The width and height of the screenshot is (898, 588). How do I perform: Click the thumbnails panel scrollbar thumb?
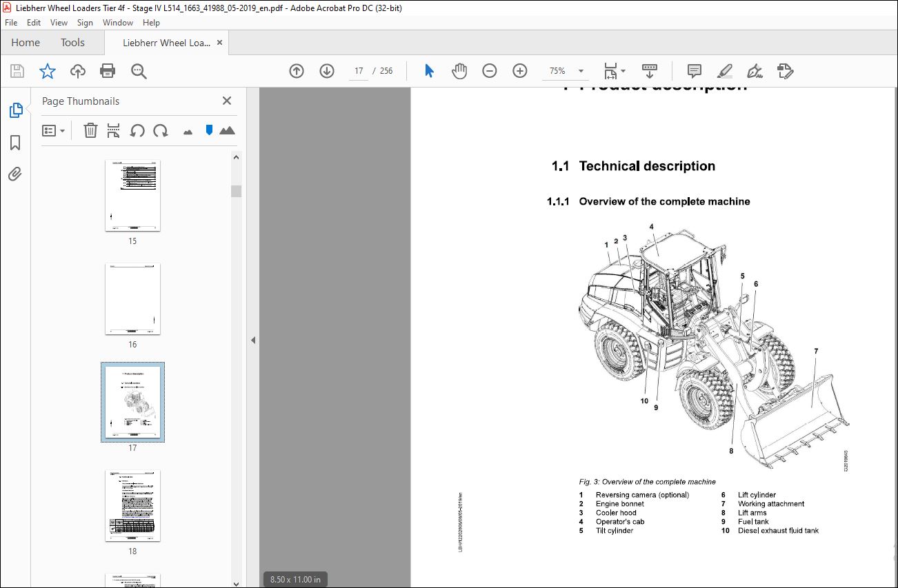237,191
